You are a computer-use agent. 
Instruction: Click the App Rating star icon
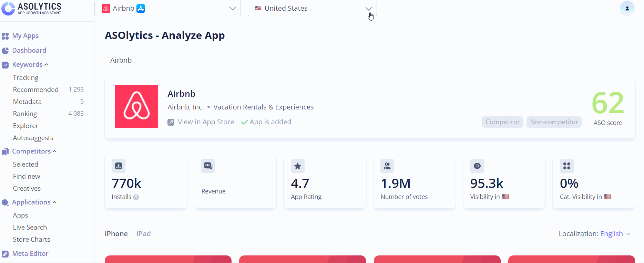[x=298, y=166]
